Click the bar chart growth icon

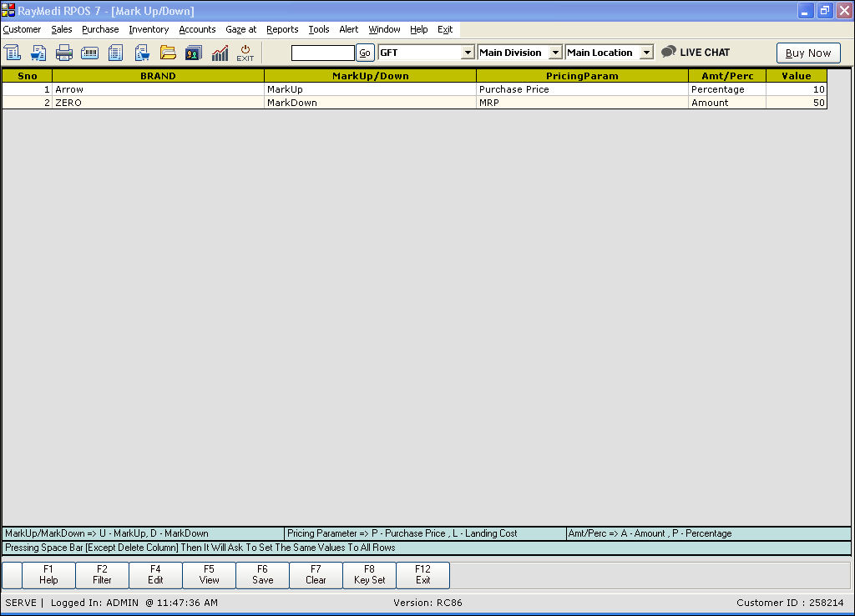coord(220,53)
